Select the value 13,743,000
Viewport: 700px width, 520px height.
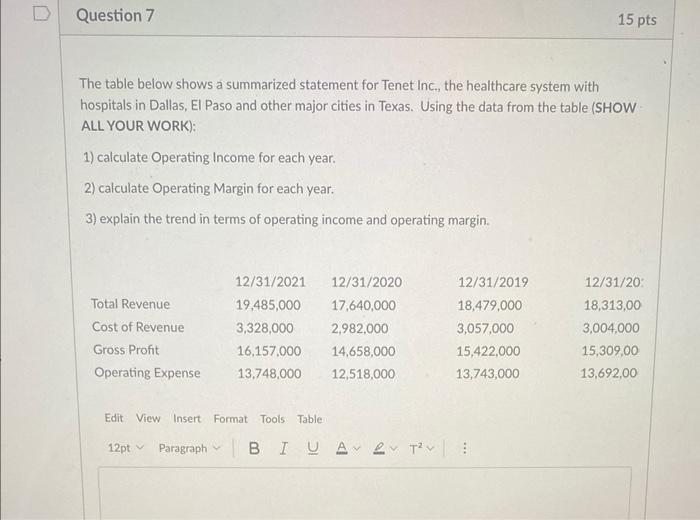488,374
